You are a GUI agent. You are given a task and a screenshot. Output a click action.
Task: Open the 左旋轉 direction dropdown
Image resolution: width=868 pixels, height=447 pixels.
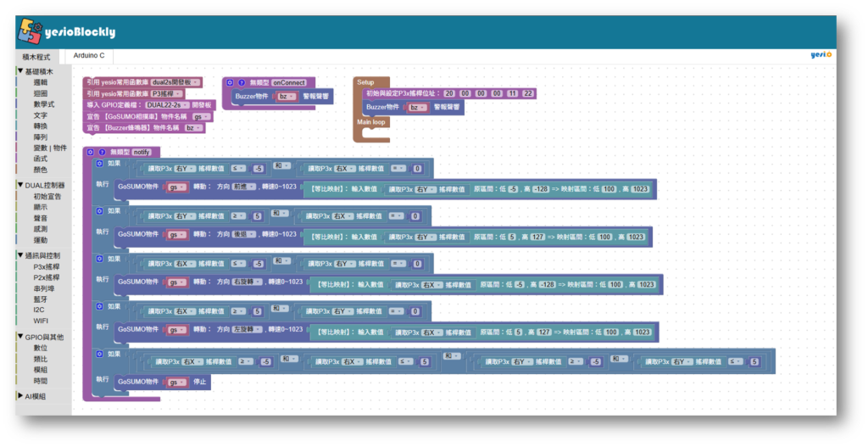(247, 330)
